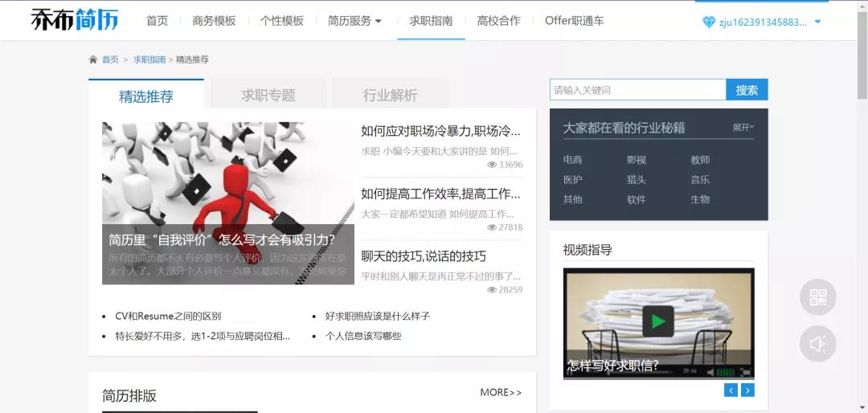Go to previous video with left arrow
The width and height of the screenshot is (868, 413).
tap(731, 391)
